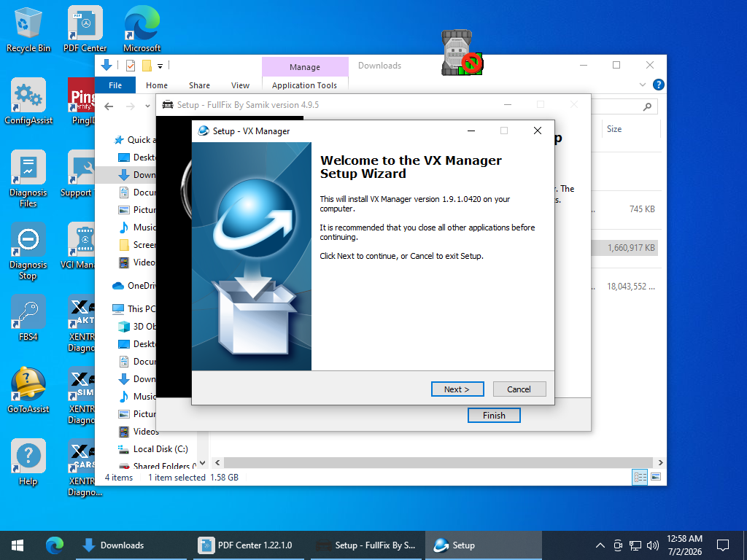Switch to Setup - FullFix taskbar button
Screen dimensions: 747x560
[366, 545]
